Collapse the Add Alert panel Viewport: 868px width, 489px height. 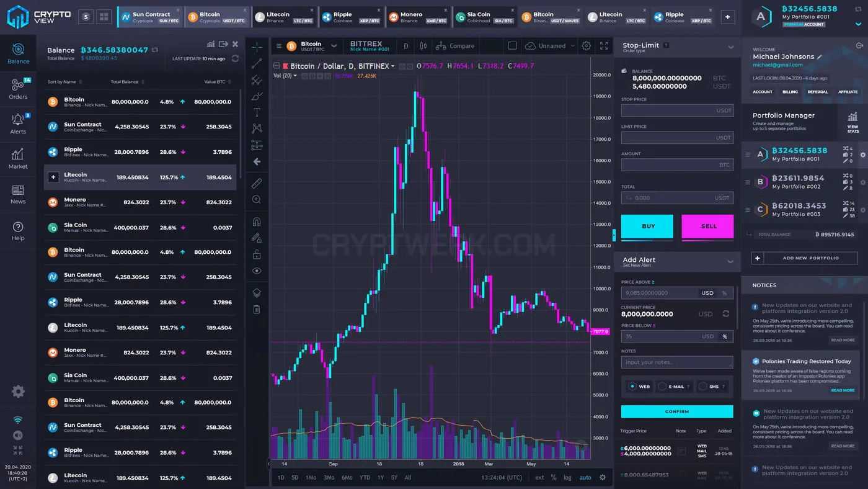click(730, 262)
